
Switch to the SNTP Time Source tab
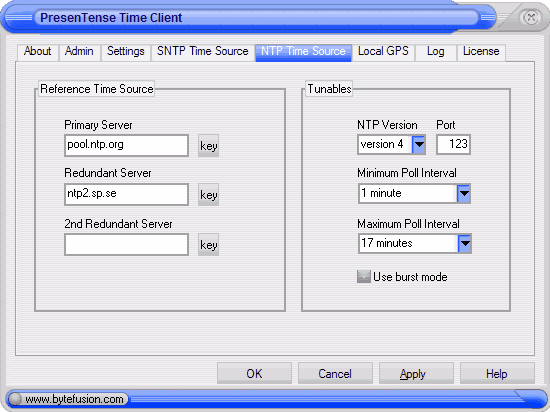pyautogui.click(x=203, y=52)
